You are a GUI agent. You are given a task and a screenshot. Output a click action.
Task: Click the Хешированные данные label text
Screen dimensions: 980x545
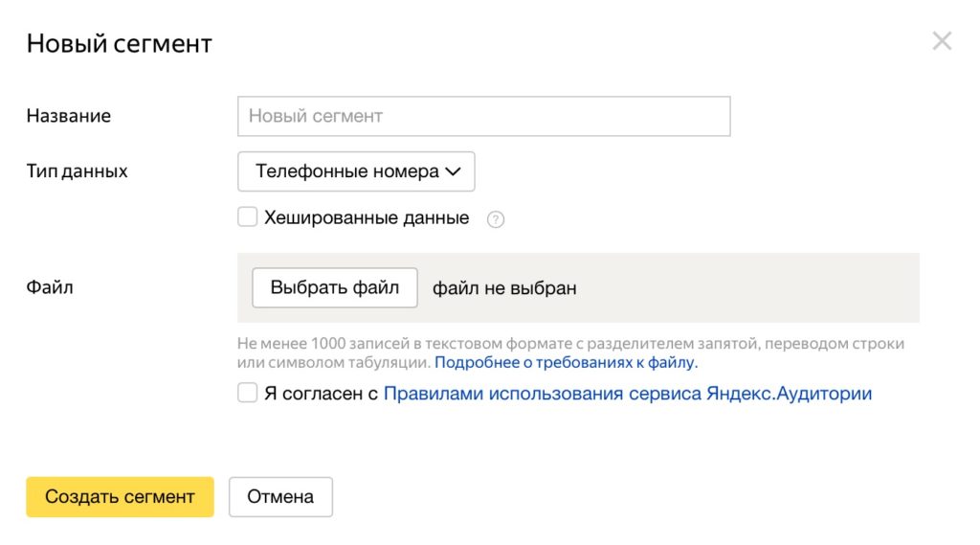[x=367, y=218]
